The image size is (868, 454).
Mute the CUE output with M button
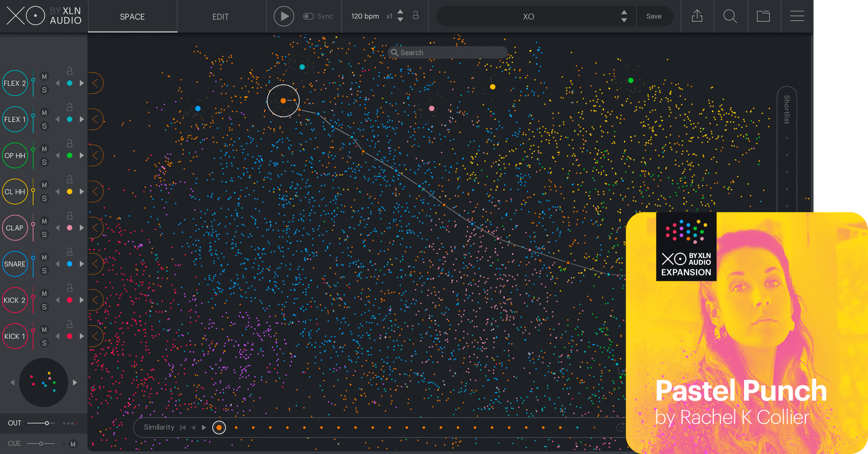pos(73,444)
